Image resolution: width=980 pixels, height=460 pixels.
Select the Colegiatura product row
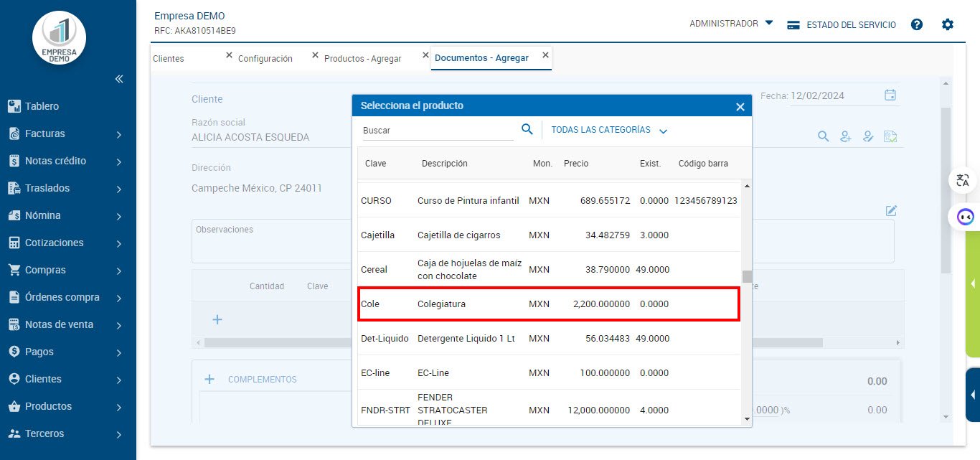pyautogui.click(x=549, y=304)
